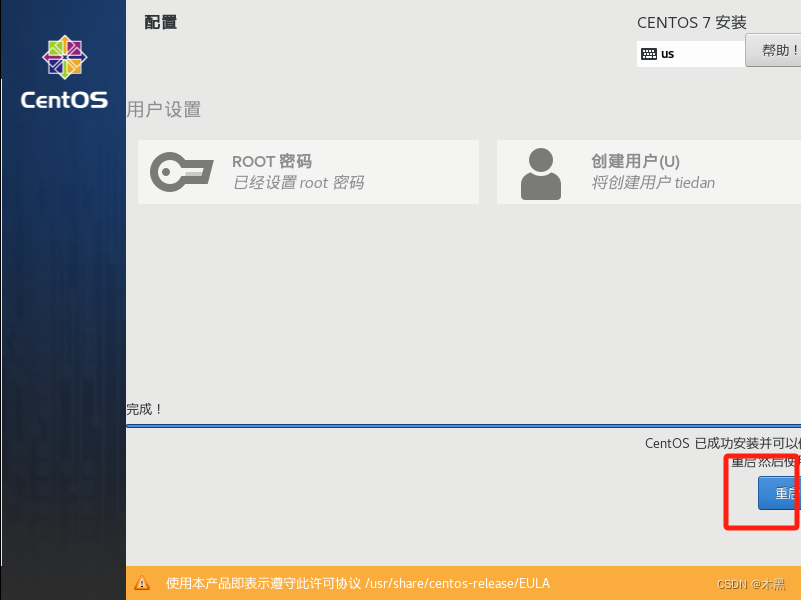Click the blue 重启 reboot button
This screenshot has height=600, width=801.
(x=779, y=493)
